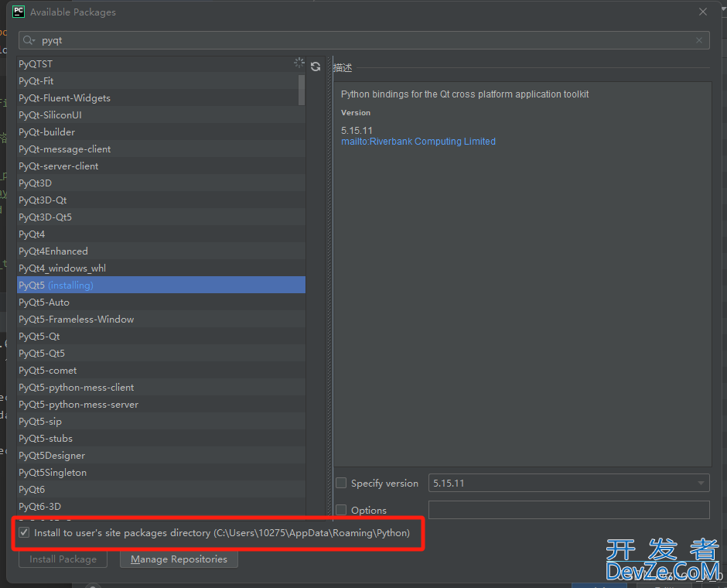Select the PyQt4 package
The image size is (727, 588).
161,234
